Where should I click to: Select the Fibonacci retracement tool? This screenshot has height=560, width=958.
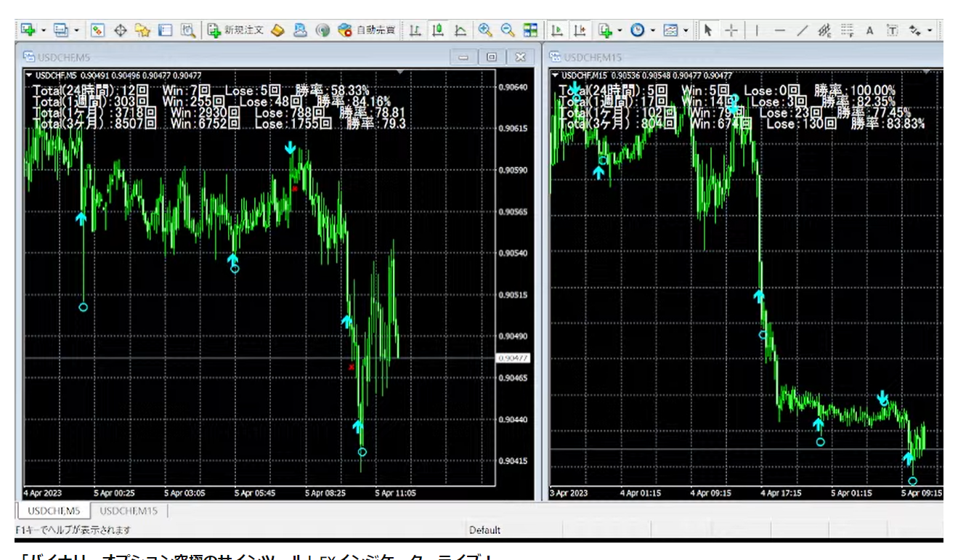click(x=847, y=31)
